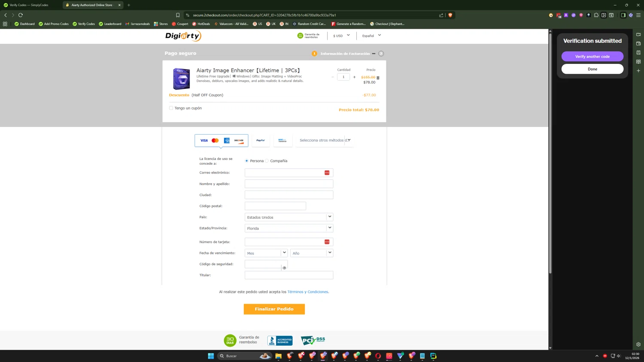
Task: Select the Compañía radio button
Action: 267,161
